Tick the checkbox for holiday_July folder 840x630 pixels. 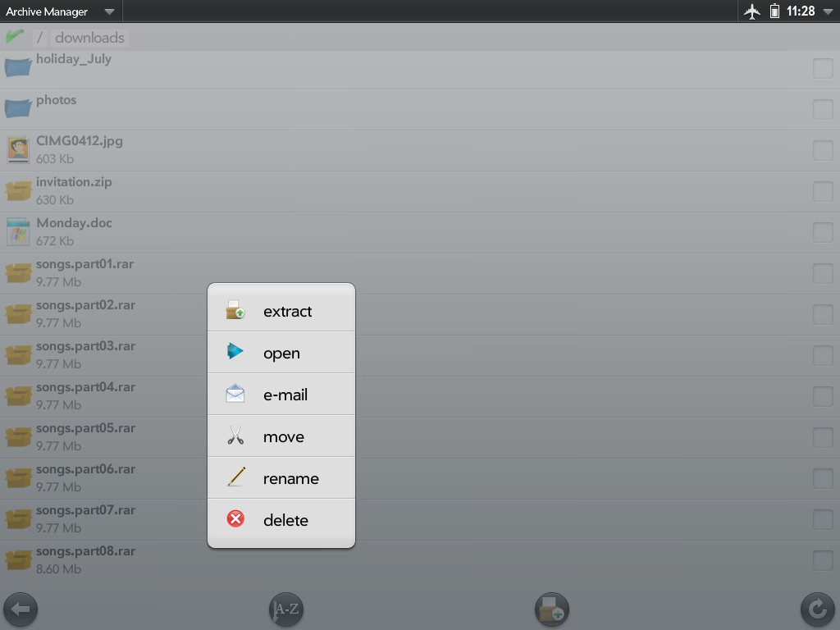[823, 69]
